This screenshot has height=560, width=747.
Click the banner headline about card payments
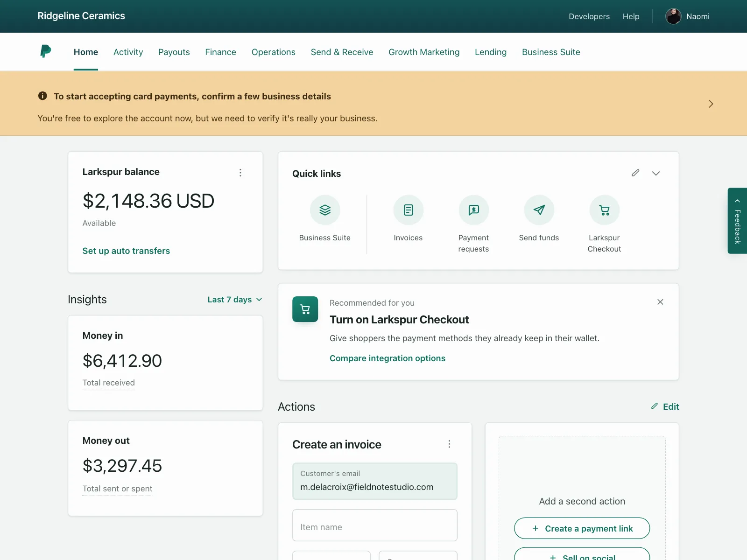point(192,96)
